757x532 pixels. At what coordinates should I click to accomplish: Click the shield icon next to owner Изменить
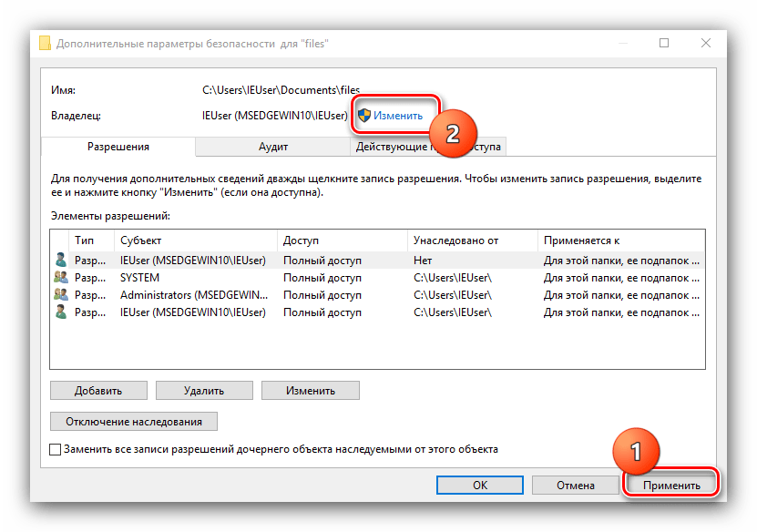(363, 116)
